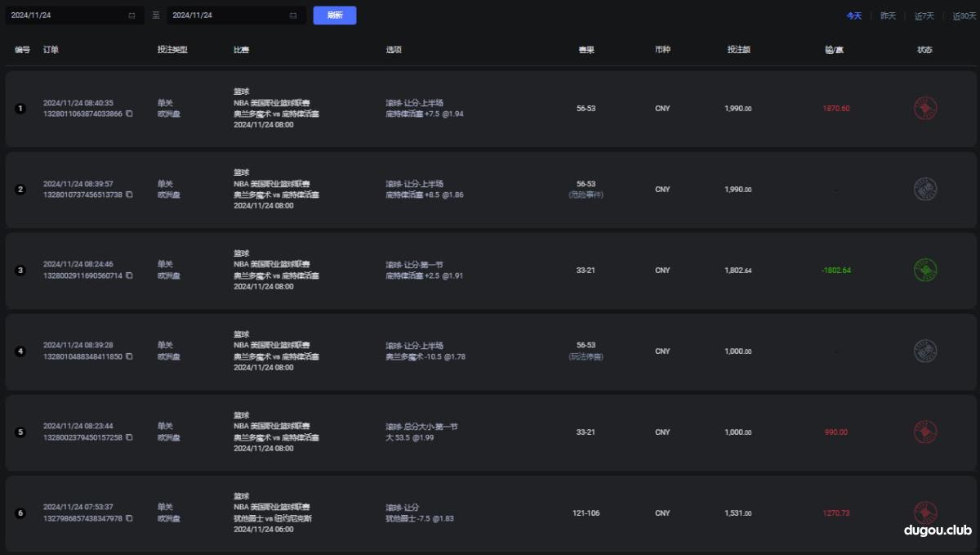Image resolution: width=980 pixels, height=555 pixels.
Task: Click the 状态 column header
Action: pyautogui.click(x=924, y=49)
